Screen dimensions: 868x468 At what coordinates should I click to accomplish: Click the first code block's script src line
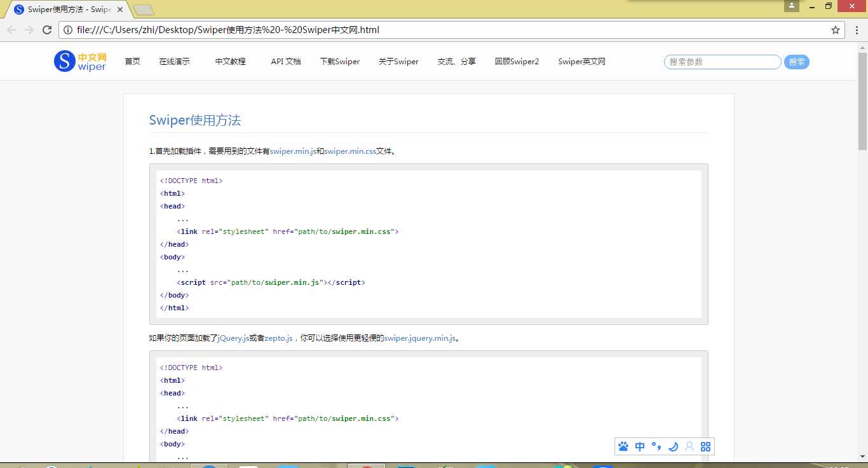(x=271, y=282)
